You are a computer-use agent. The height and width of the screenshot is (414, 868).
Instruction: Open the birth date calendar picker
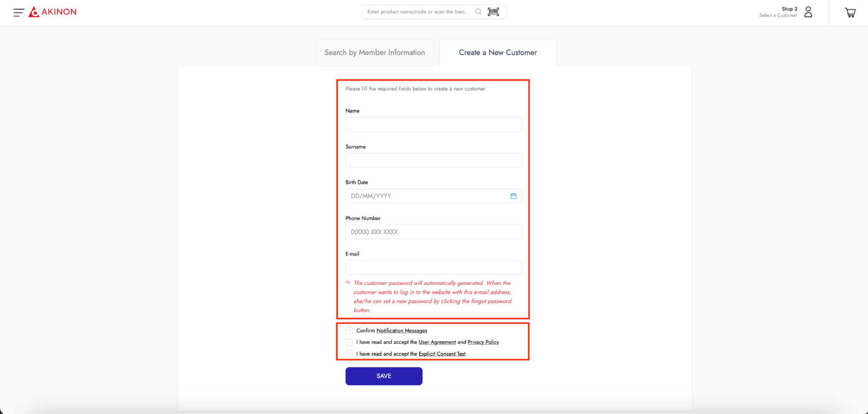pos(513,196)
